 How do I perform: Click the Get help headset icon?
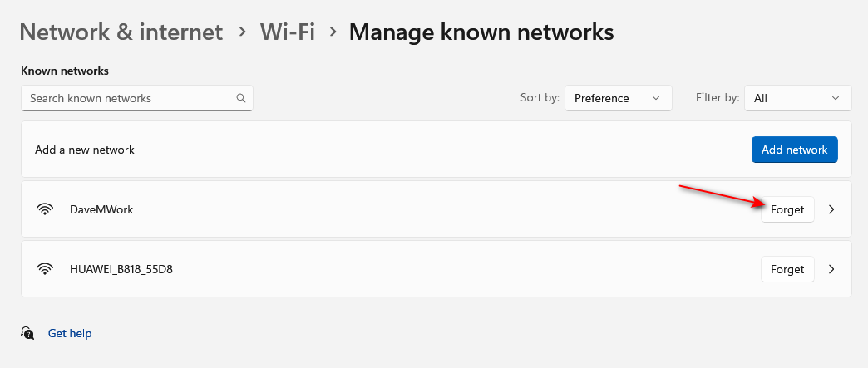point(28,333)
